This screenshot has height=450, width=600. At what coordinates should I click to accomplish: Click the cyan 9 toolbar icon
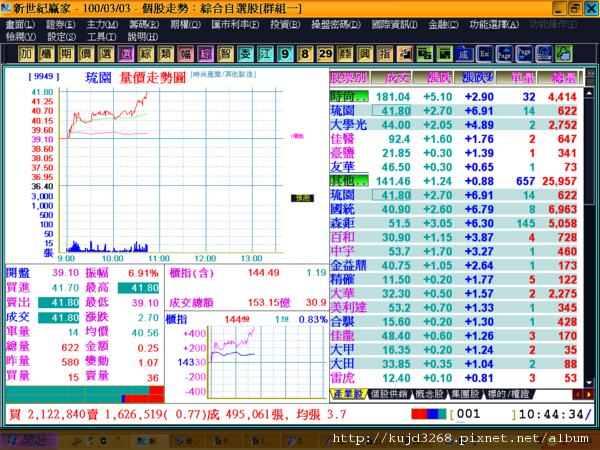click(285, 54)
